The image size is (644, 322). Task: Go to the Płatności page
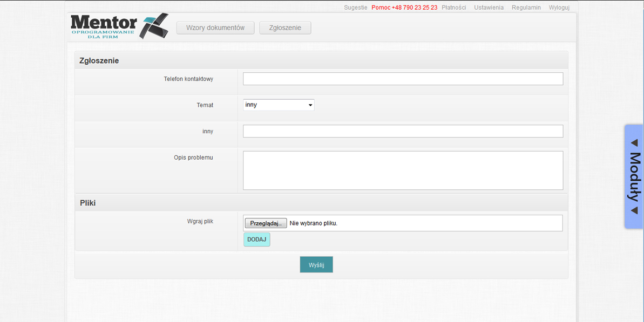pyautogui.click(x=453, y=8)
